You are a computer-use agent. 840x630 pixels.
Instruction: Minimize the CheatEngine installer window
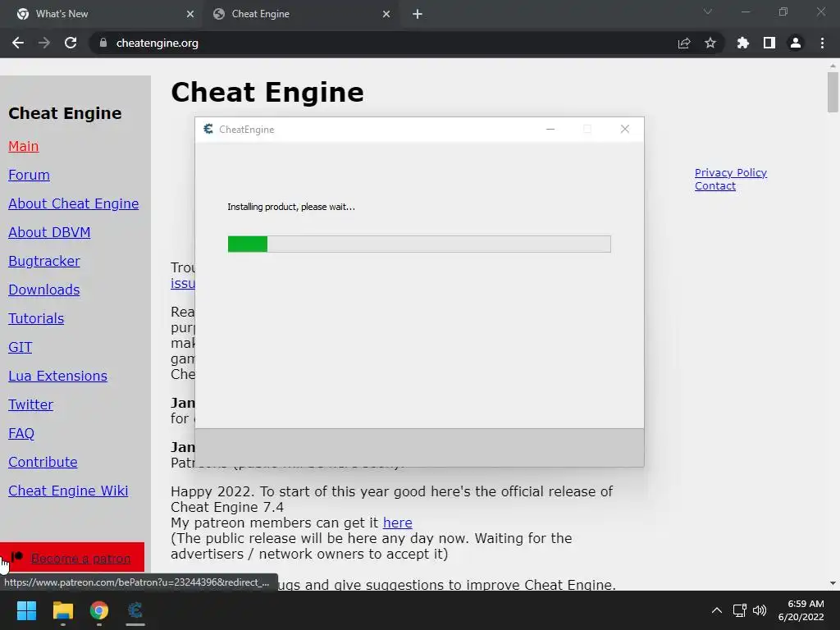coord(550,129)
